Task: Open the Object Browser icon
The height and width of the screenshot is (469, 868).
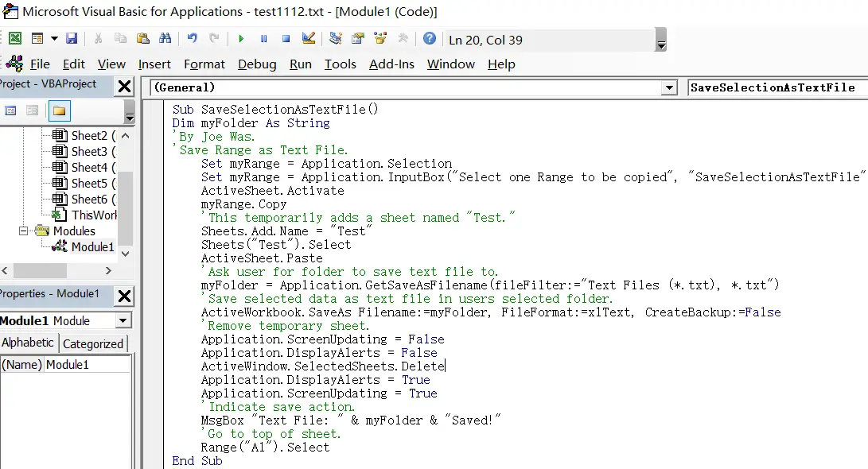Action: 380,38
